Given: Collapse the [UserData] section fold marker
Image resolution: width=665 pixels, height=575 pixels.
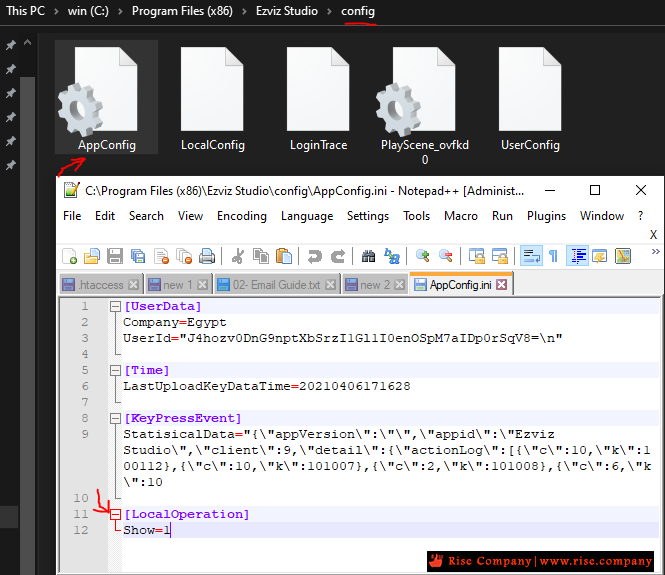Looking at the screenshot, I should (115, 306).
